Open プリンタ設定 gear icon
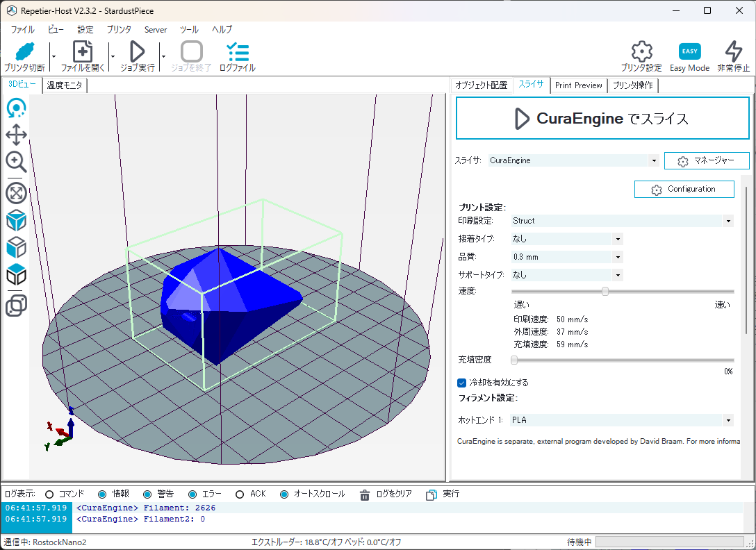756x550 pixels. (x=642, y=51)
